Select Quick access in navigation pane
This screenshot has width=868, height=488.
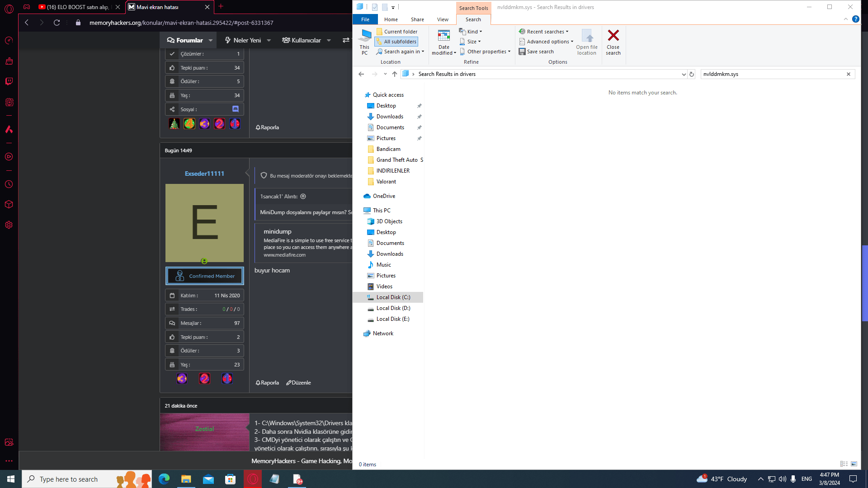[x=388, y=95]
